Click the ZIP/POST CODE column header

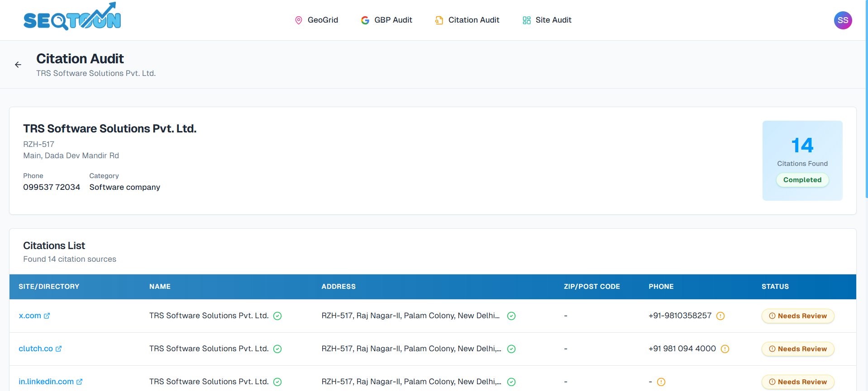[x=591, y=287]
